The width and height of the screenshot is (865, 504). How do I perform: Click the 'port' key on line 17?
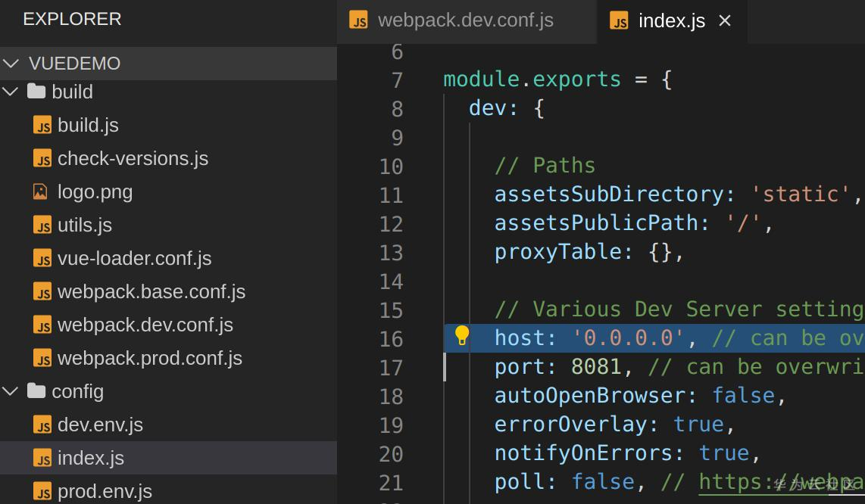520,366
